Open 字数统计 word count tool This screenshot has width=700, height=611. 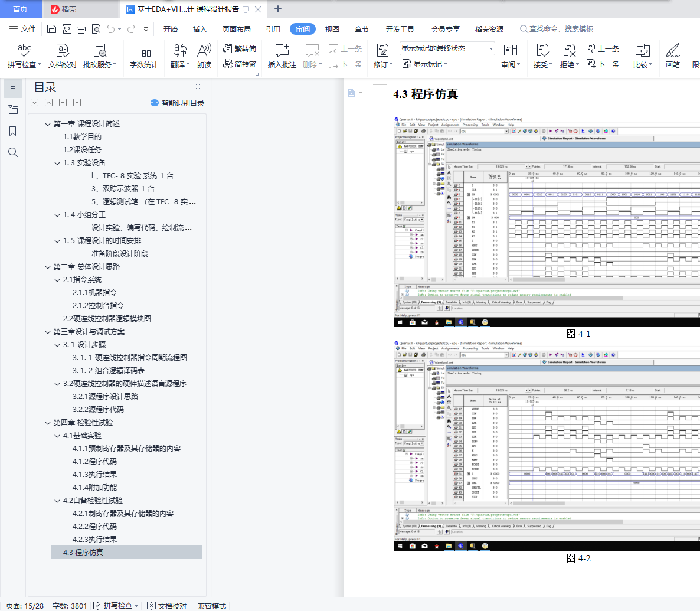pyautogui.click(x=144, y=56)
